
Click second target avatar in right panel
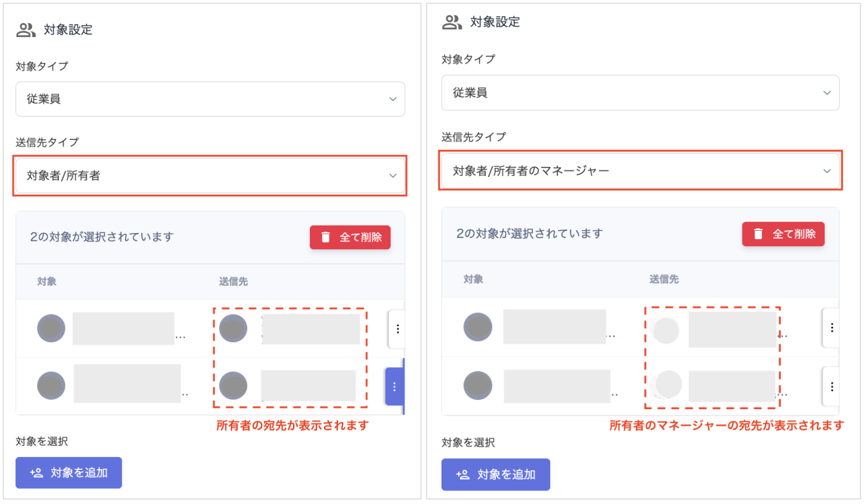[478, 385]
